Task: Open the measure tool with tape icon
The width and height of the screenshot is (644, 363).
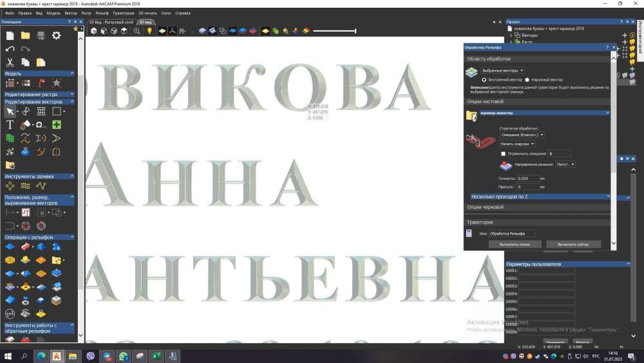Action: click(40, 124)
